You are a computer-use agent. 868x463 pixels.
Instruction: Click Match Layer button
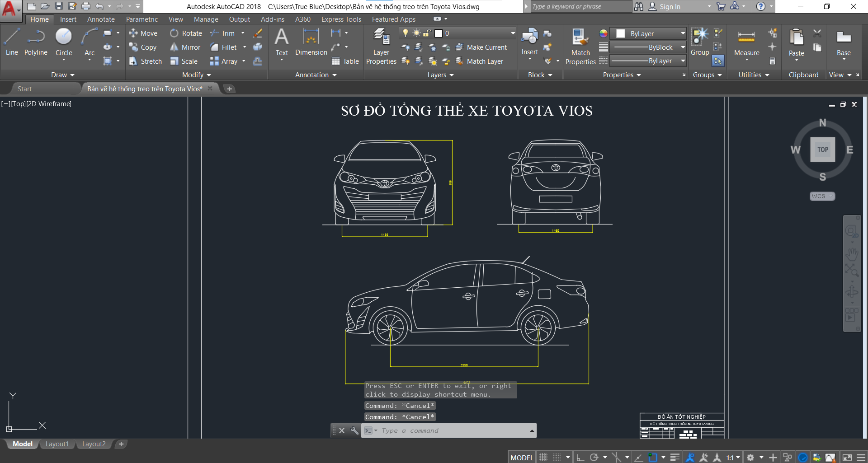point(479,61)
